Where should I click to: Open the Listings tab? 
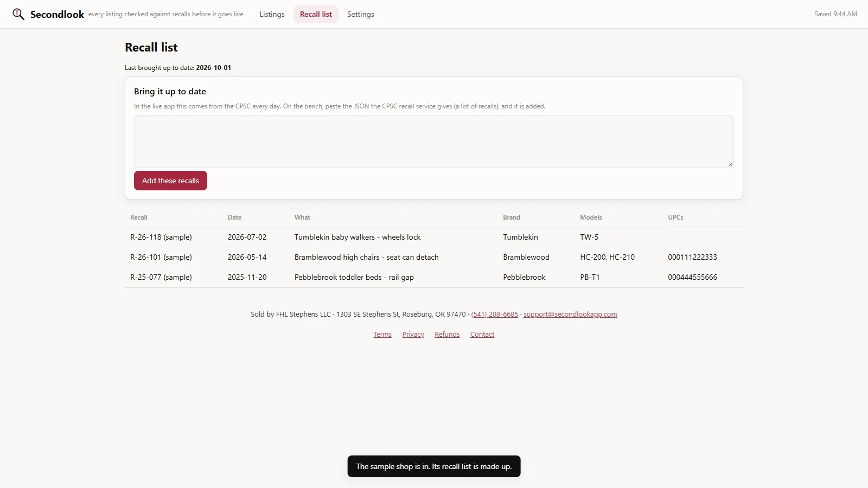[272, 14]
